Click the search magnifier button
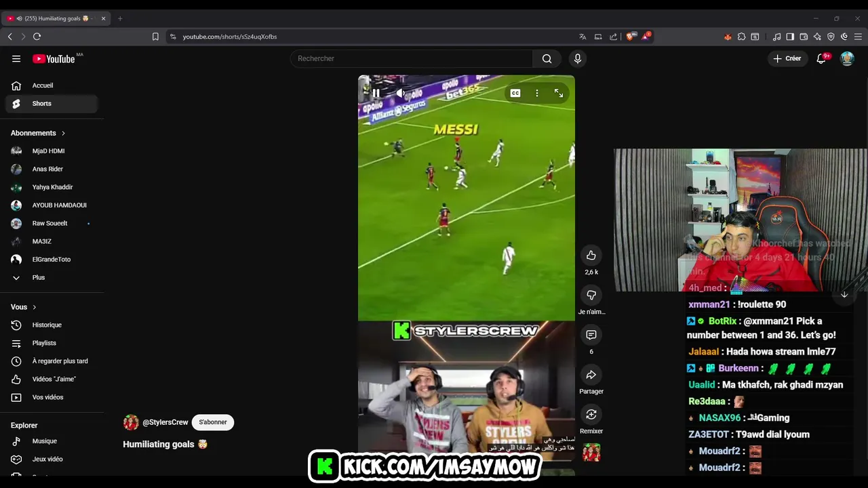Viewport: 868px width, 488px height. pyautogui.click(x=547, y=58)
